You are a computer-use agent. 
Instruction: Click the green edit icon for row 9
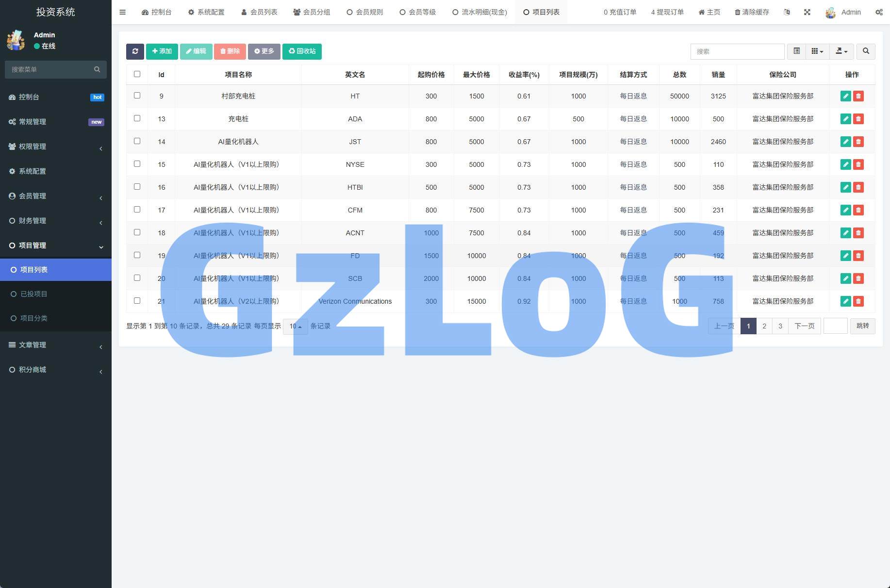845,96
